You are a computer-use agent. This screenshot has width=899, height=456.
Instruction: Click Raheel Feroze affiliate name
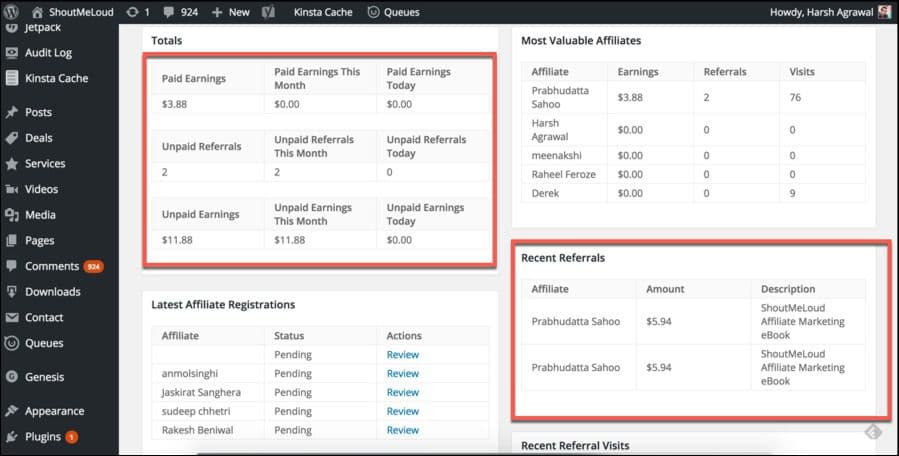(x=564, y=174)
